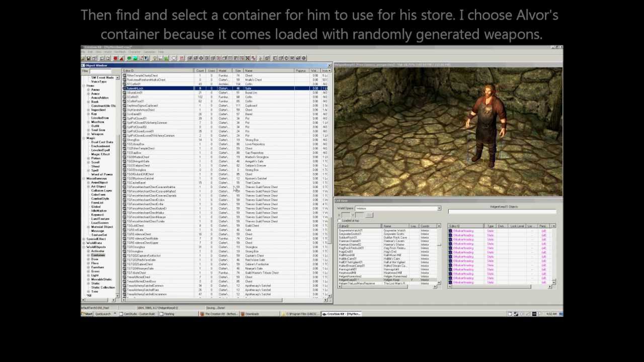Open the NavMesh menu

[x=120, y=52]
